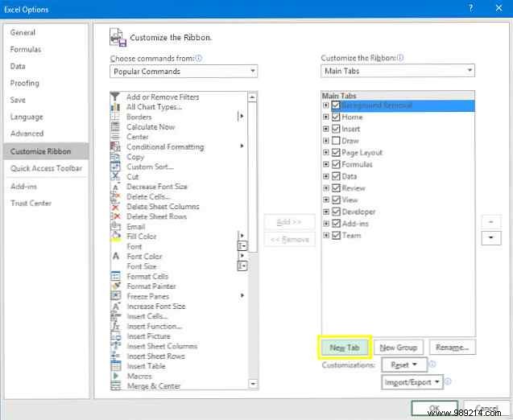Click the Calculate Now icon
This screenshot has width=513, height=420.
[x=115, y=127]
